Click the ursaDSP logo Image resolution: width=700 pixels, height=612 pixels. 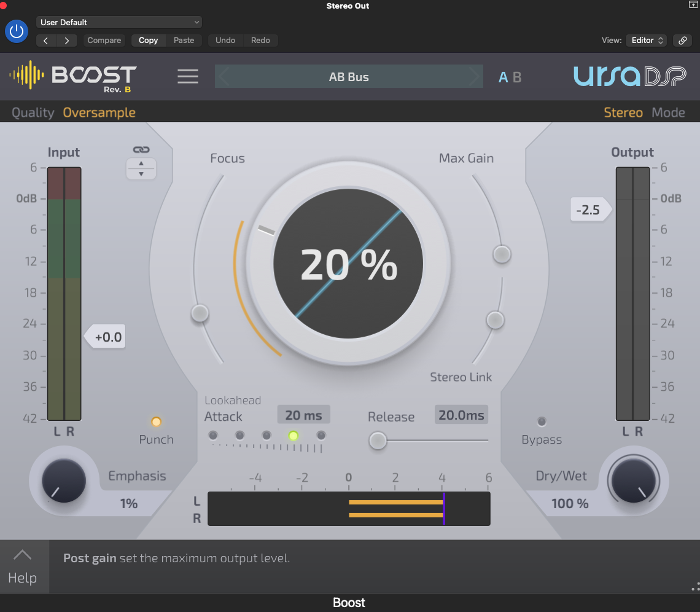click(x=630, y=76)
